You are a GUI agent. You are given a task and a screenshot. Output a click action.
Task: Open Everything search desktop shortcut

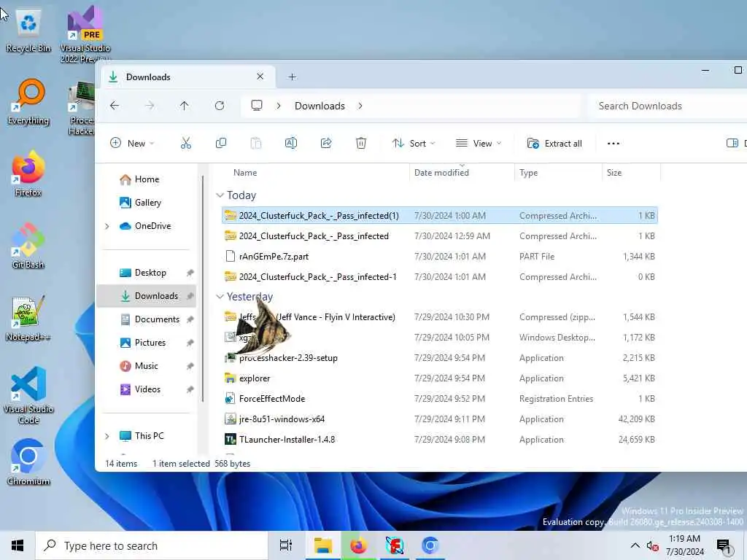28,102
